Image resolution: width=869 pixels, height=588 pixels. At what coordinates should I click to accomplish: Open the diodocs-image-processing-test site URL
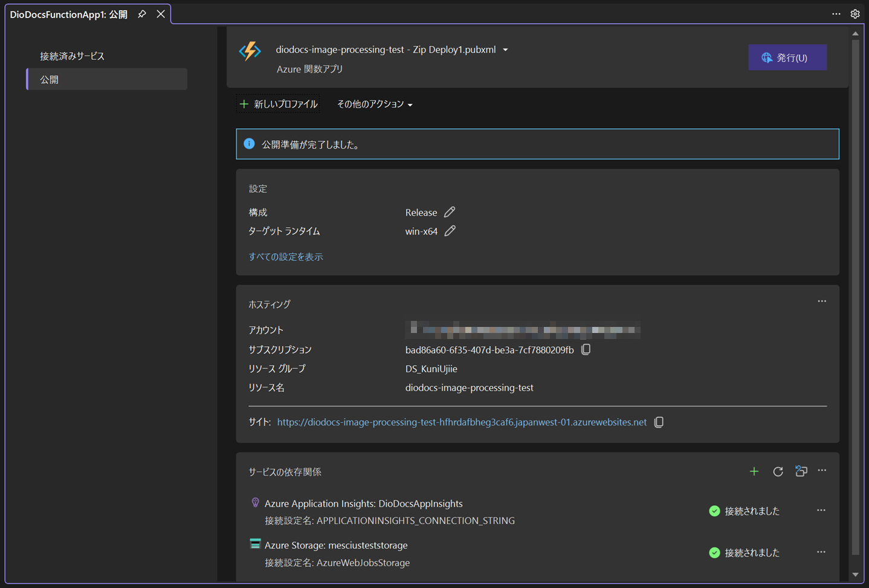(x=462, y=422)
